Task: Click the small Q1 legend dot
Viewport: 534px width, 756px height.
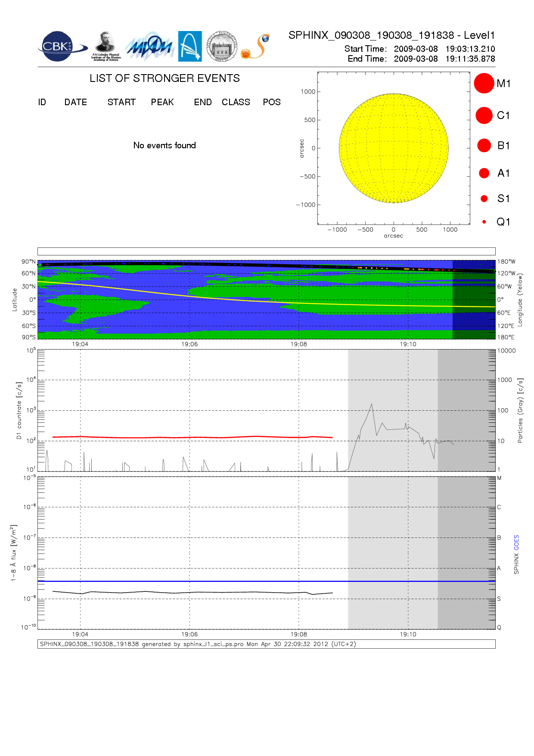Action: pos(484,222)
